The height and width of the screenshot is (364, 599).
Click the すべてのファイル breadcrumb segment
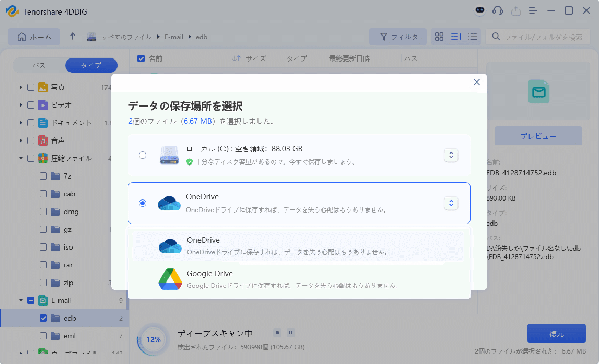click(127, 37)
